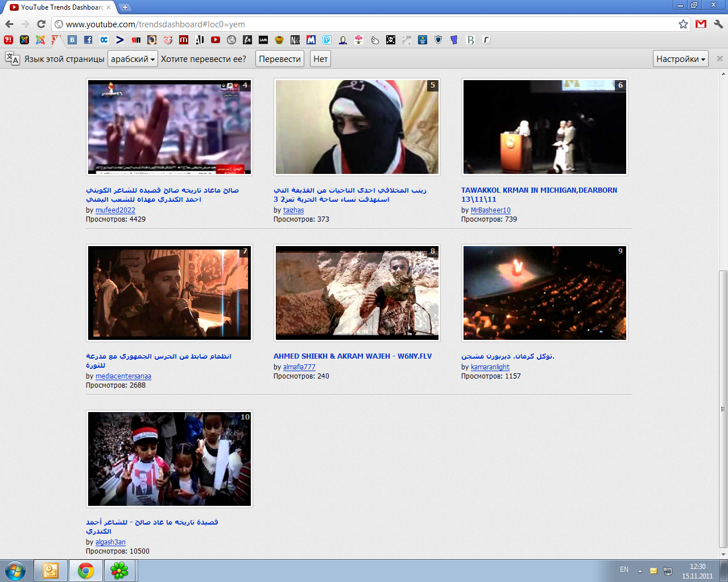Click the vertical scrollbar thumb

click(x=723, y=409)
